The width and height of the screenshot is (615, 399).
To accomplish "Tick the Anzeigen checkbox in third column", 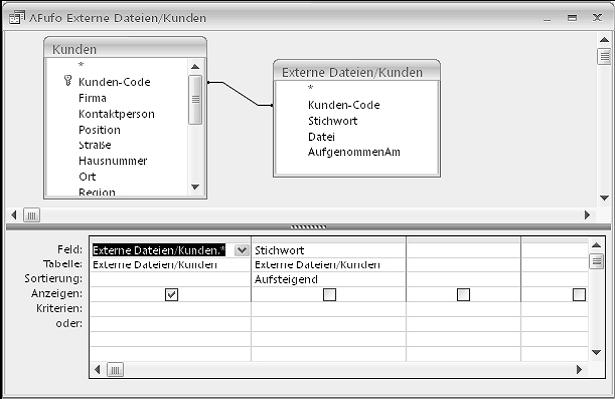I will [x=463, y=294].
